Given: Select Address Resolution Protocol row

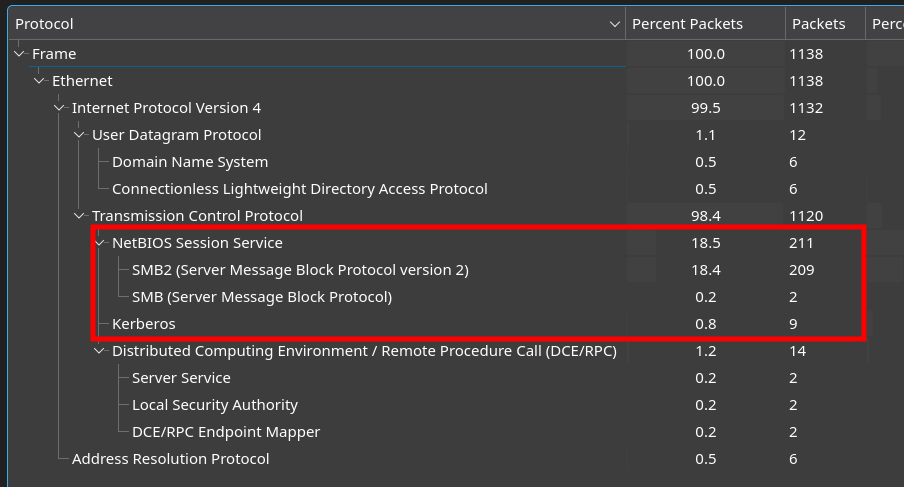Looking at the screenshot, I should pyautogui.click(x=170, y=459).
